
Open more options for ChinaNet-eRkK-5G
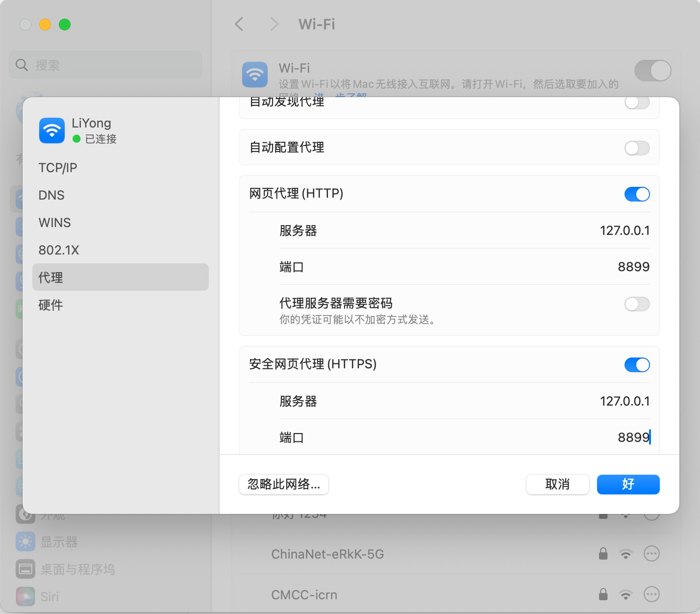(x=651, y=554)
